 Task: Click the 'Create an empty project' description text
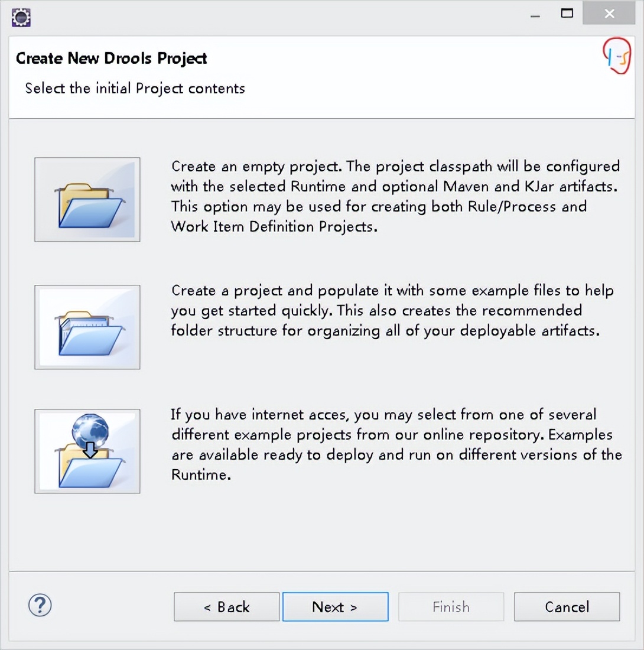(396, 197)
